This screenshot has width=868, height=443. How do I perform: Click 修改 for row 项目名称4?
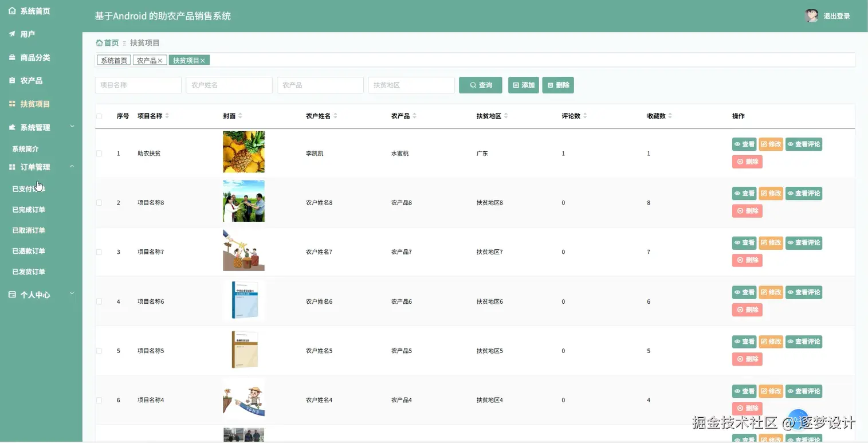(771, 391)
